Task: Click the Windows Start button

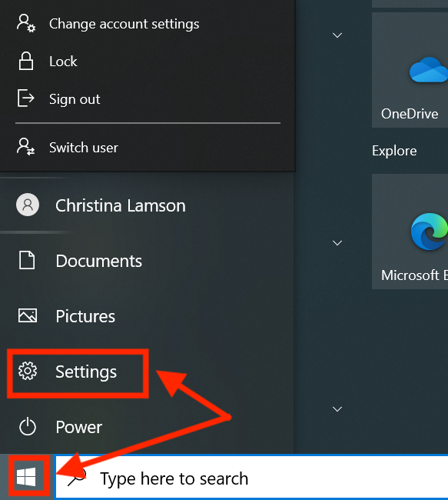Action: 26,477
